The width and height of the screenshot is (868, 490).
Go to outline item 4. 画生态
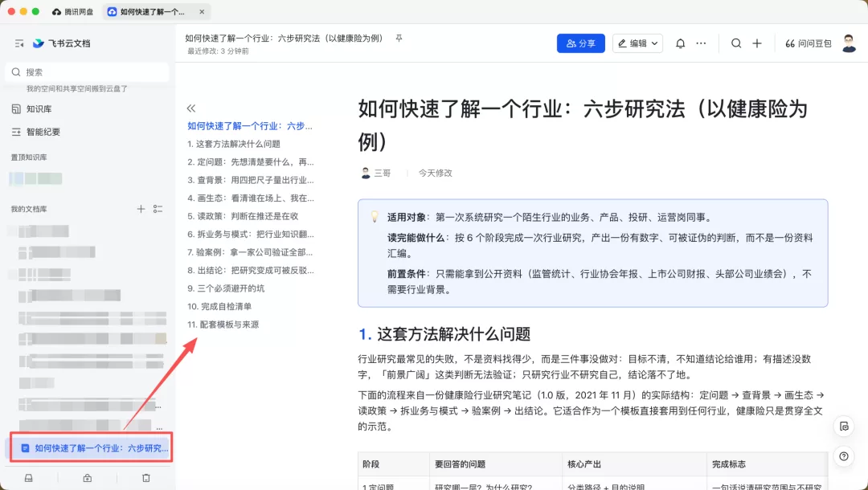click(x=250, y=198)
